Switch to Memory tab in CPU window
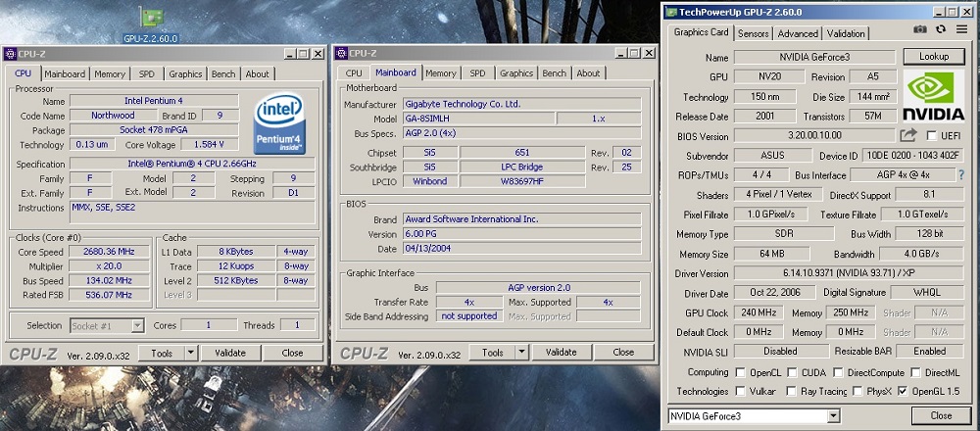This screenshot has width=980, height=431. pyautogui.click(x=110, y=73)
